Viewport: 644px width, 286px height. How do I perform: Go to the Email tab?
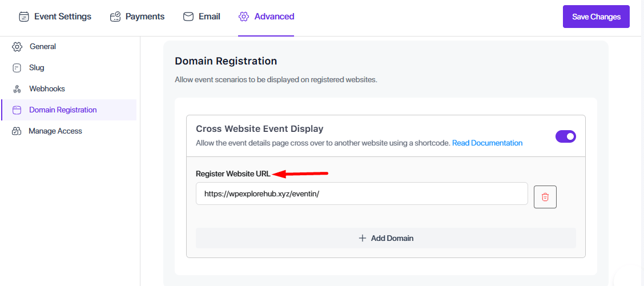pos(209,17)
